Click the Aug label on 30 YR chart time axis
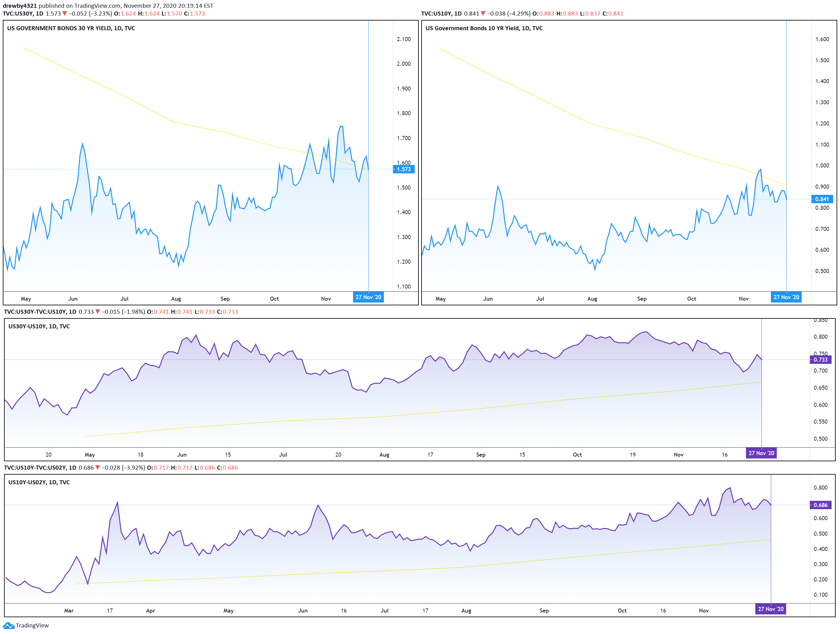 coord(176,299)
